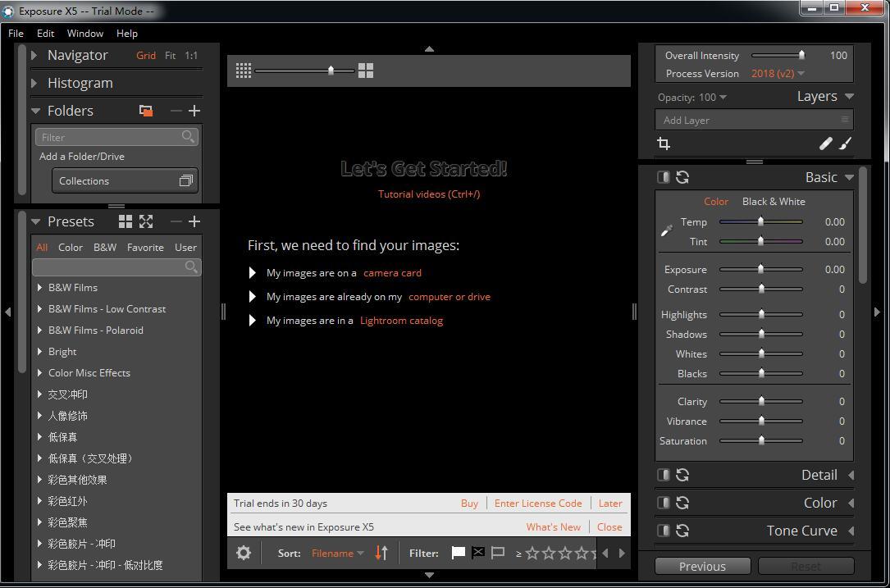This screenshot has width=890, height=588.
Task: Open the Process Version dropdown
Action: (777, 74)
